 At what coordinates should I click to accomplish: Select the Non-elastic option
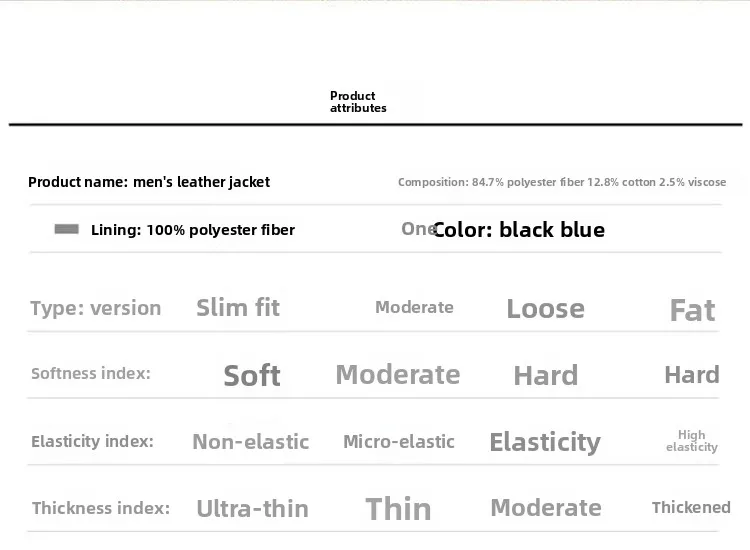(250, 441)
